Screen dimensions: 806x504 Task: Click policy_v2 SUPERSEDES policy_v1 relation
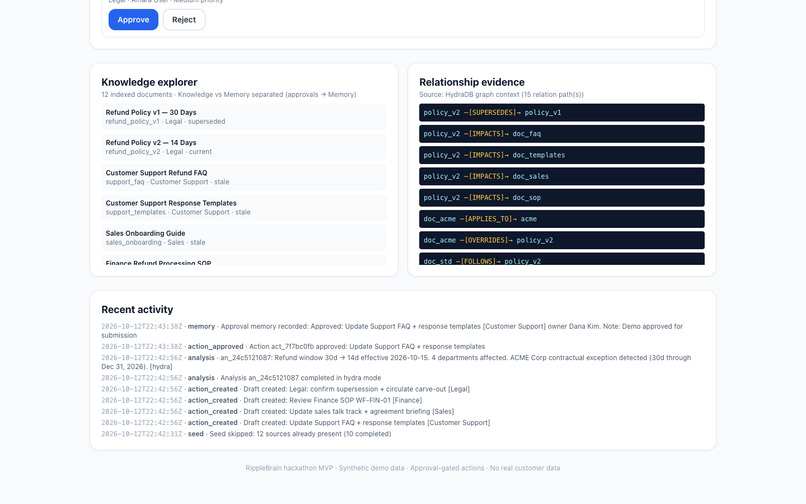tap(561, 113)
